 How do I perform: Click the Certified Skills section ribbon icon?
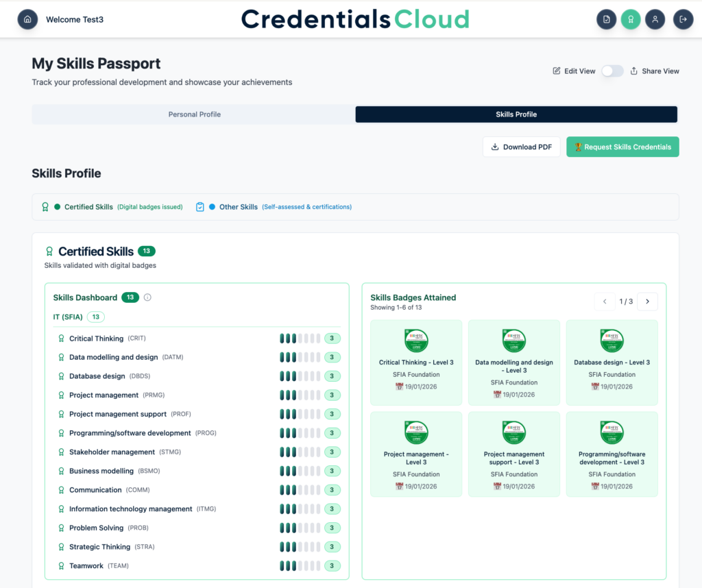point(49,252)
